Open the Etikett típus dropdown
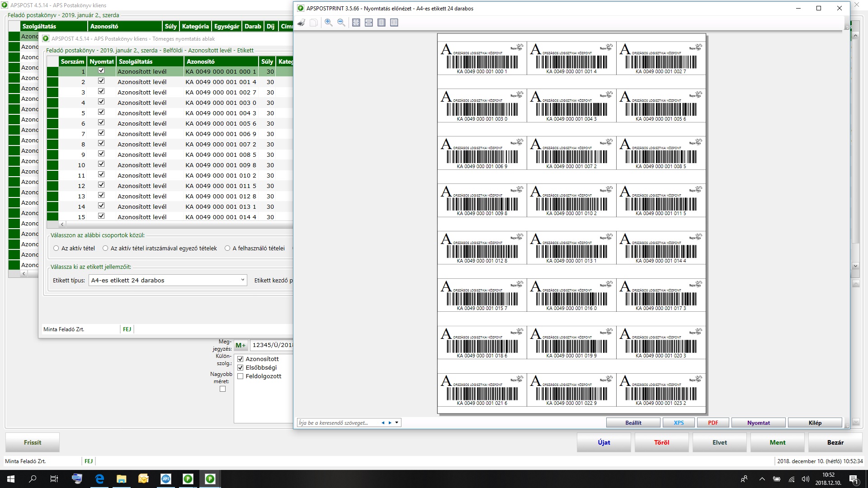 (x=243, y=280)
